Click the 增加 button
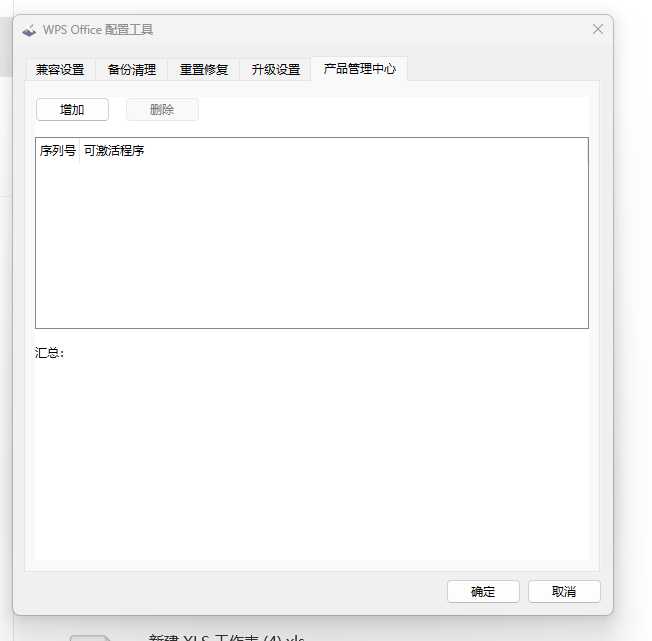Image resolution: width=652 pixels, height=641 pixels. (72, 110)
